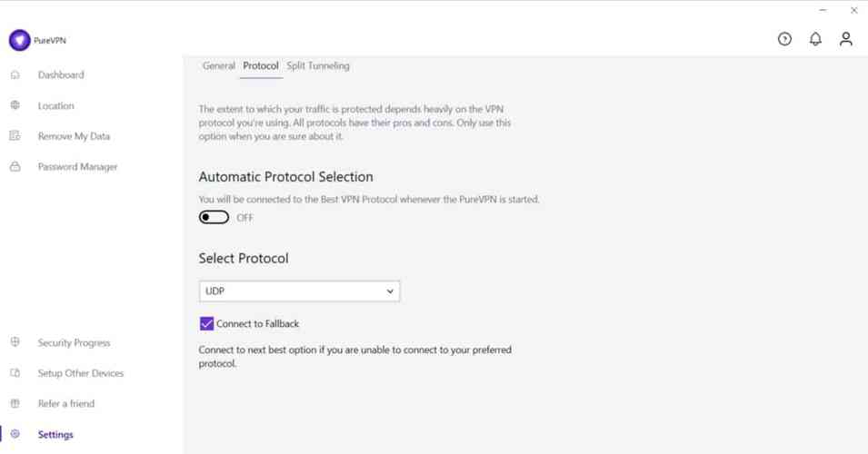Open the UDP protocol dropdown
This screenshot has width=868, height=454.
point(299,291)
